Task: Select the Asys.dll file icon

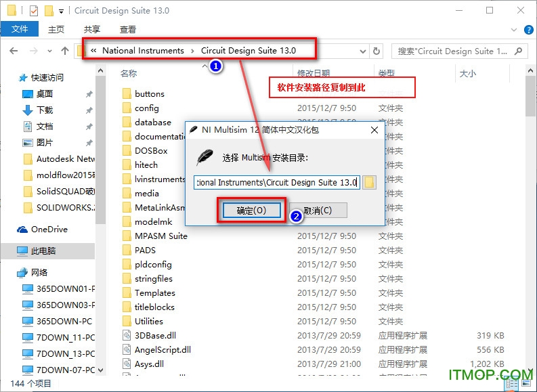Action: coord(127,364)
